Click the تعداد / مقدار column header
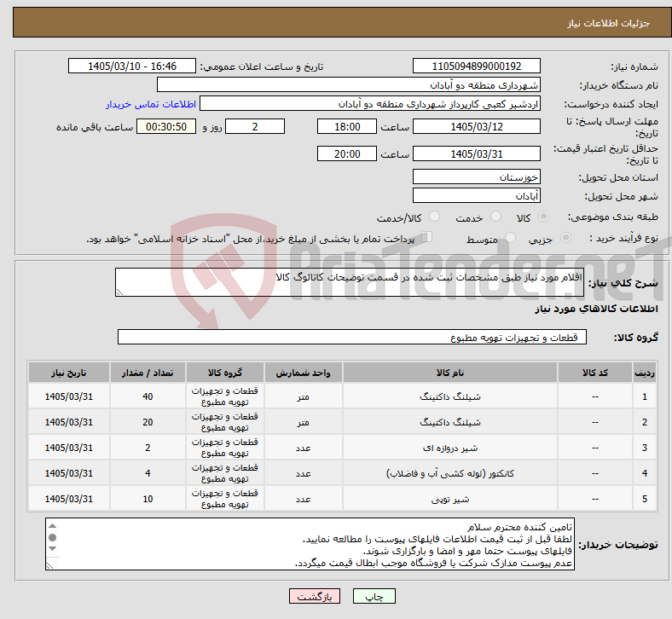The height and width of the screenshot is (619, 672). [148, 373]
